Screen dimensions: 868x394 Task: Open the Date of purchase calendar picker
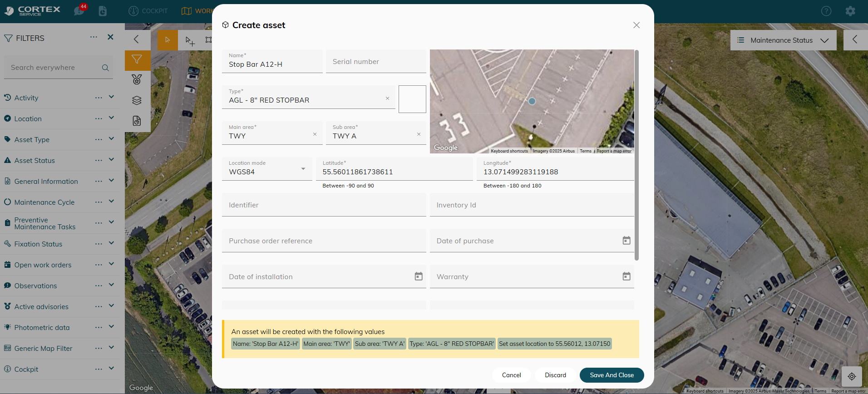tap(626, 241)
